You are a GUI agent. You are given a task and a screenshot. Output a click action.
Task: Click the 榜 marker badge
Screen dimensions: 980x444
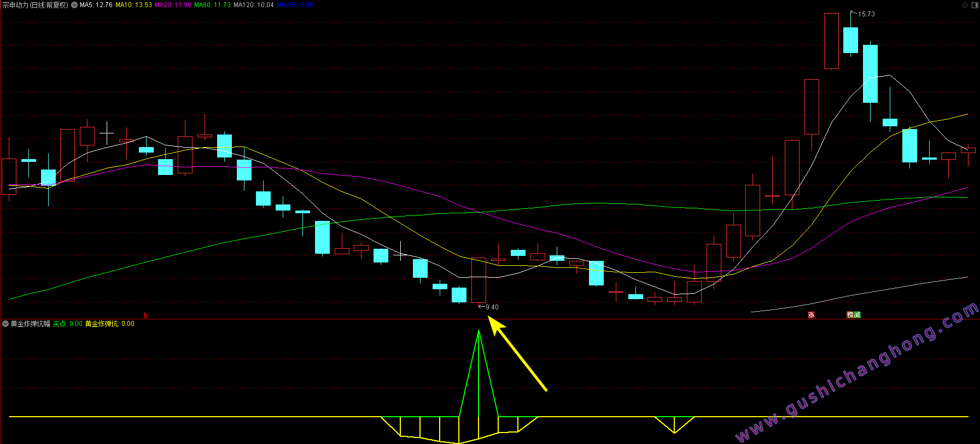pos(850,314)
